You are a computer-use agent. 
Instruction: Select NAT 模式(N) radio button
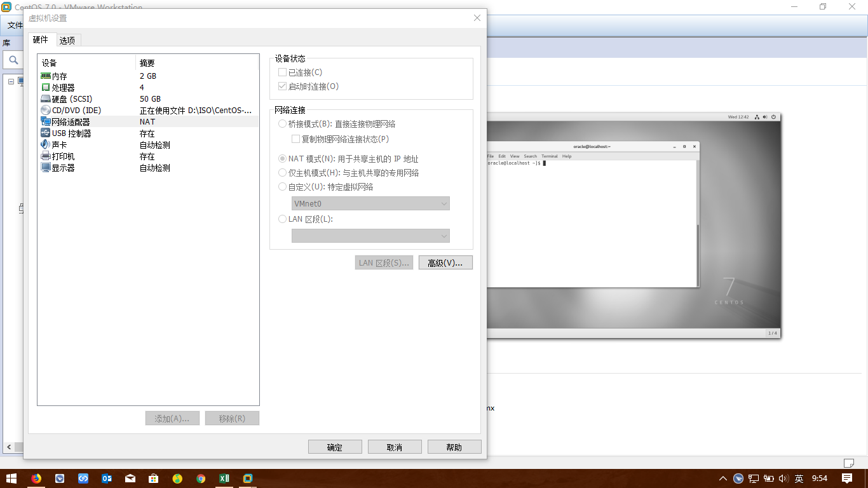point(283,159)
